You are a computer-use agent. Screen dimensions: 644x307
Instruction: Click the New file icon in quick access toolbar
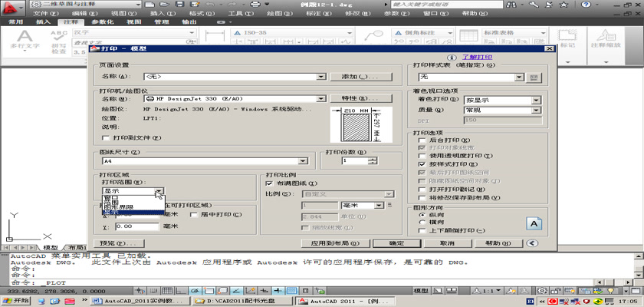(x=150, y=5)
